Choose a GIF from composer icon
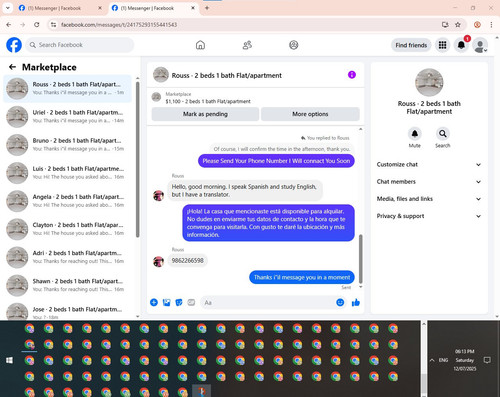500x397 pixels. pyautogui.click(x=191, y=302)
